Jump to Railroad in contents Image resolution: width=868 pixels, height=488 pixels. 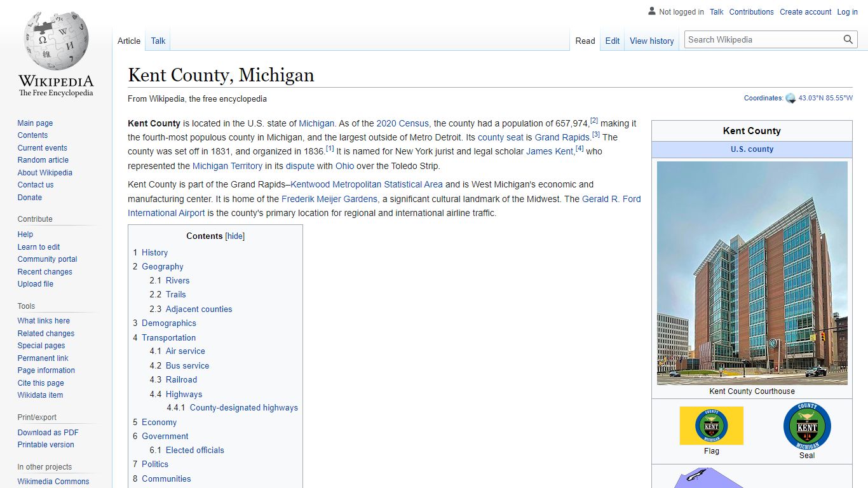coord(181,379)
